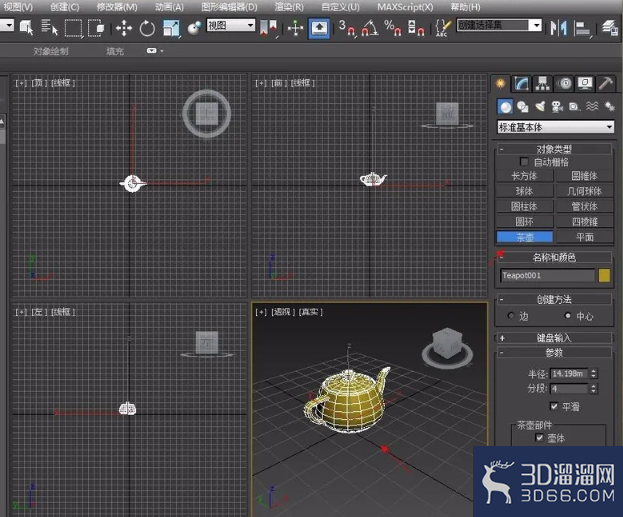
Task: Activate the Select and Rotate tool
Action: point(147,28)
